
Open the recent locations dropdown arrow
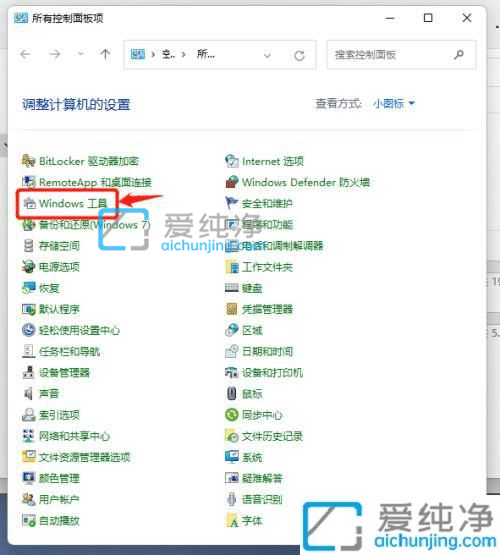[81, 54]
